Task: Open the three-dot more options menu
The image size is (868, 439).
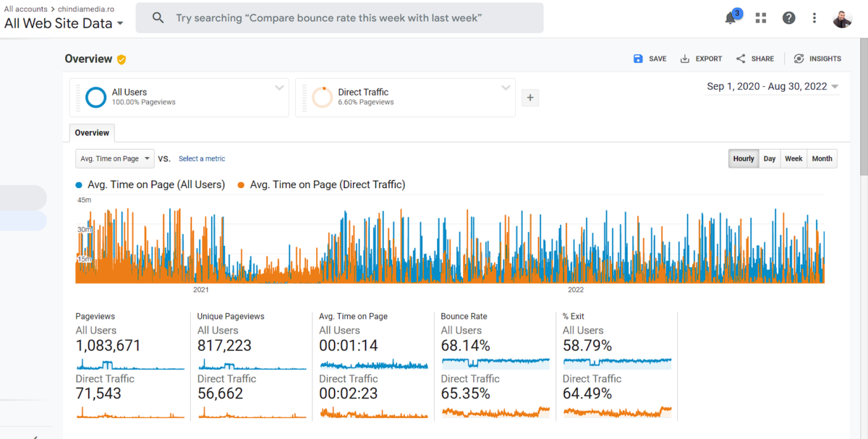Action: (814, 18)
